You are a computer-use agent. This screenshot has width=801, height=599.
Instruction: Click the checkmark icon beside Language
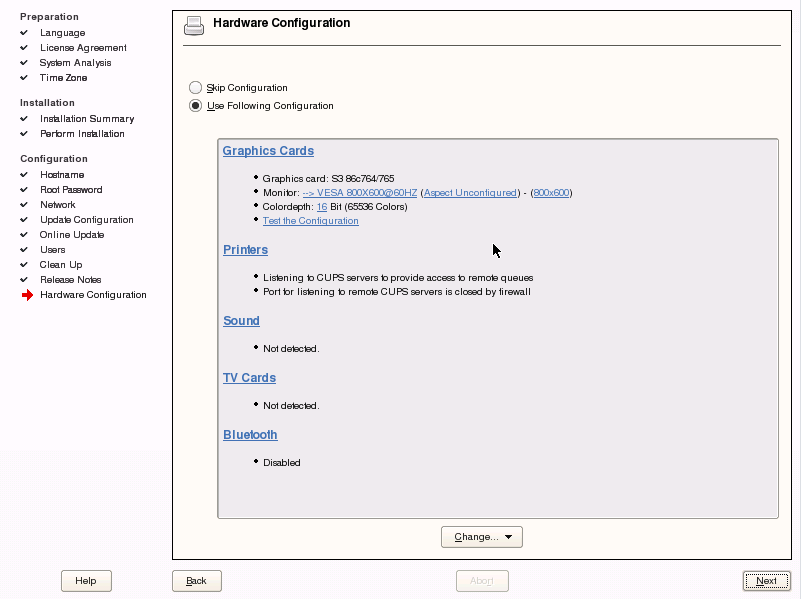[24, 33]
